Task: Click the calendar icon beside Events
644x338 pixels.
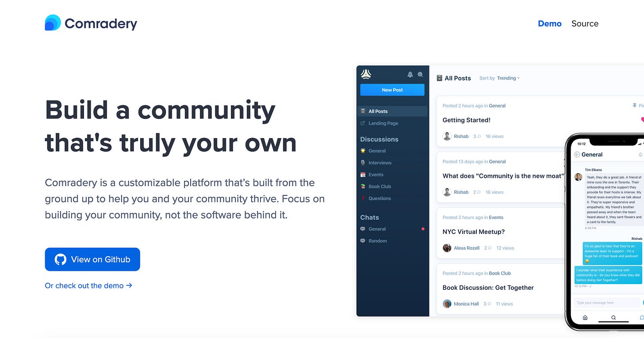Action: tap(363, 175)
